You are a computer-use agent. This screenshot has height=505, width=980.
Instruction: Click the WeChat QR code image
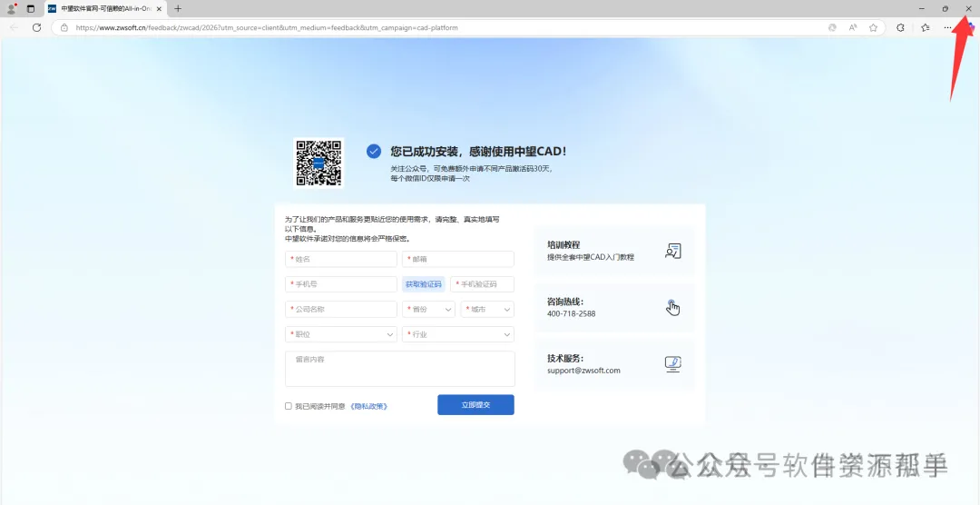[x=318, y=163]
